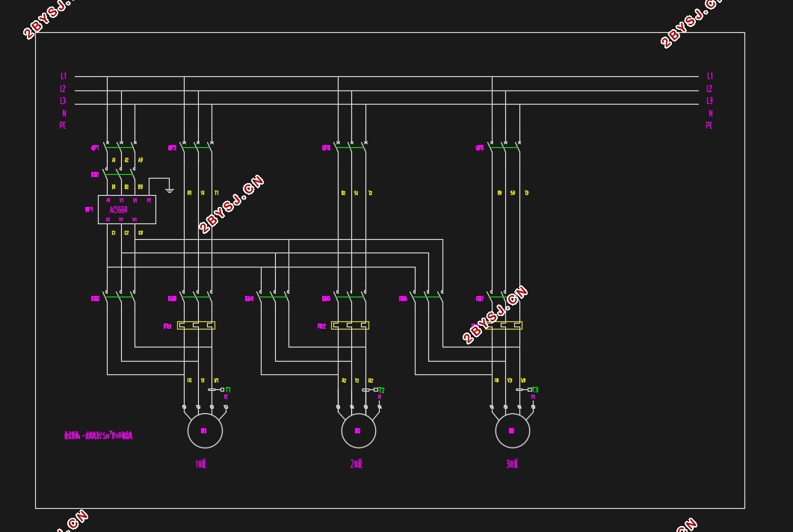Screen dimensions: 793x532
Task: Click the "KM6" label text
Action: (x=403, y=299)
